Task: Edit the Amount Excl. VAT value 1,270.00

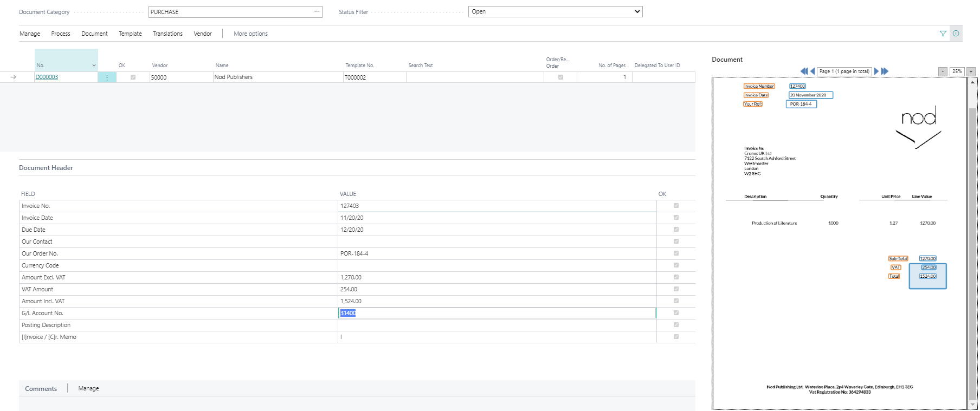Action: 497,277
